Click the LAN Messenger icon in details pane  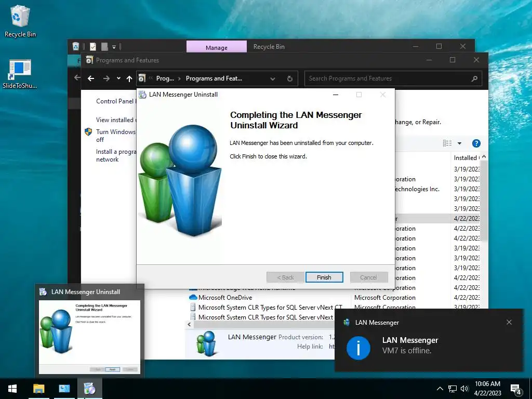pyautogui.click(x=206, y=344)
